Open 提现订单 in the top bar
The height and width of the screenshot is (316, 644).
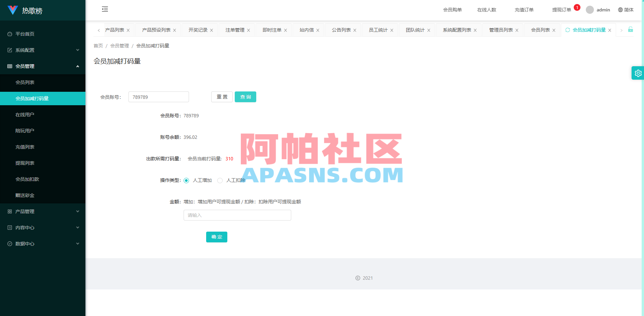click(562, 10)
